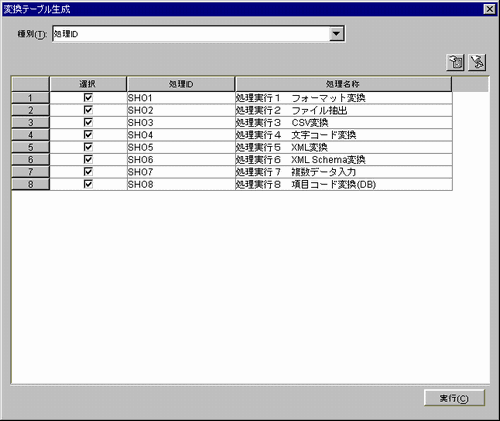Select the 処理実行1 フォーマット変換 cell

click(x=344, y=98)
